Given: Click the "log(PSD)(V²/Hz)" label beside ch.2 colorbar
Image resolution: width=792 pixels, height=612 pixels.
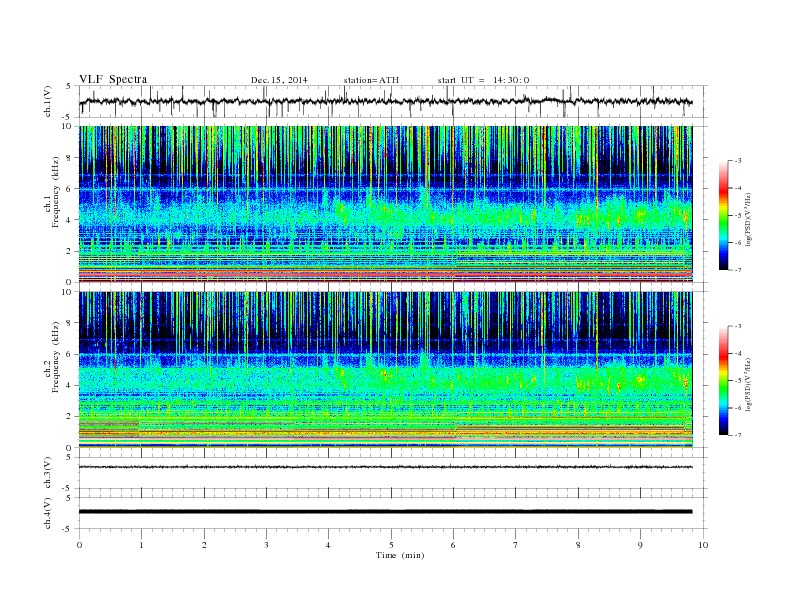Looking at the screenshot, I should (749, 384).
